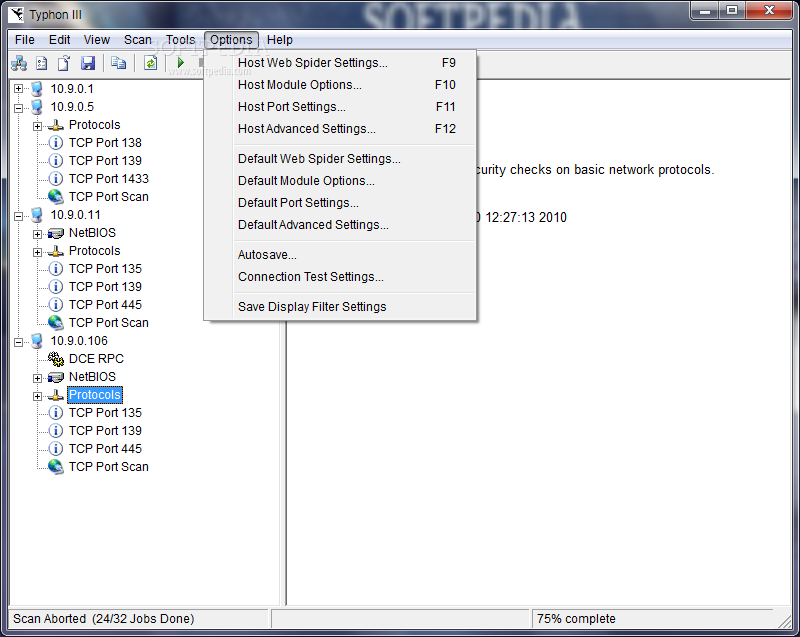Click the floppy disk save icon
Image resolution: width=800 pixels, height=637 pixels.
pos(88,63)
